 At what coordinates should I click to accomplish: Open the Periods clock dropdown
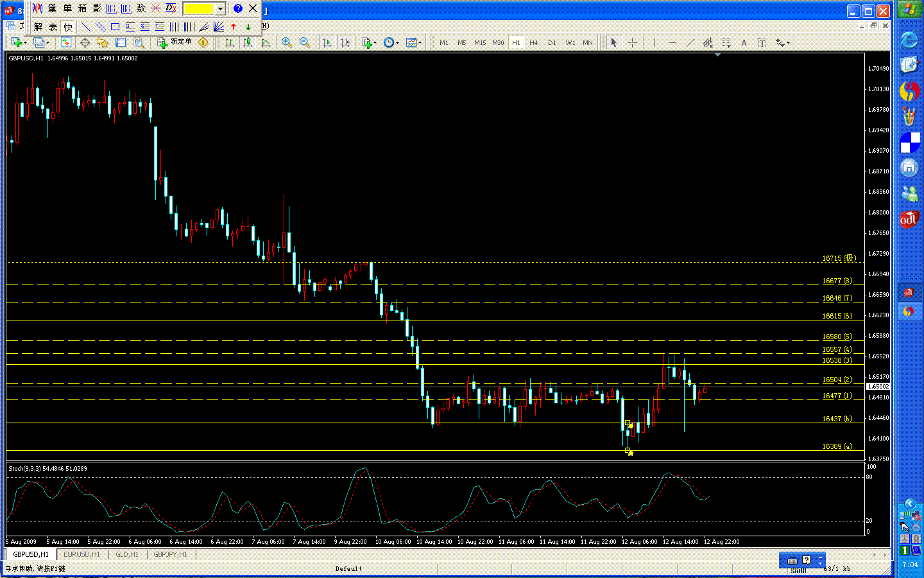tap(391, 42)
